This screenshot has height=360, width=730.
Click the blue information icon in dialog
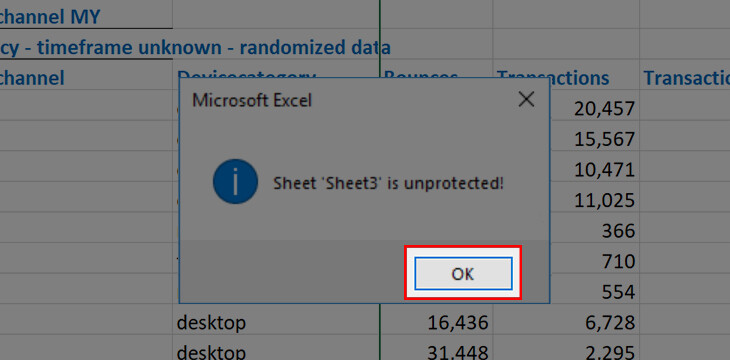pos(235,182)
